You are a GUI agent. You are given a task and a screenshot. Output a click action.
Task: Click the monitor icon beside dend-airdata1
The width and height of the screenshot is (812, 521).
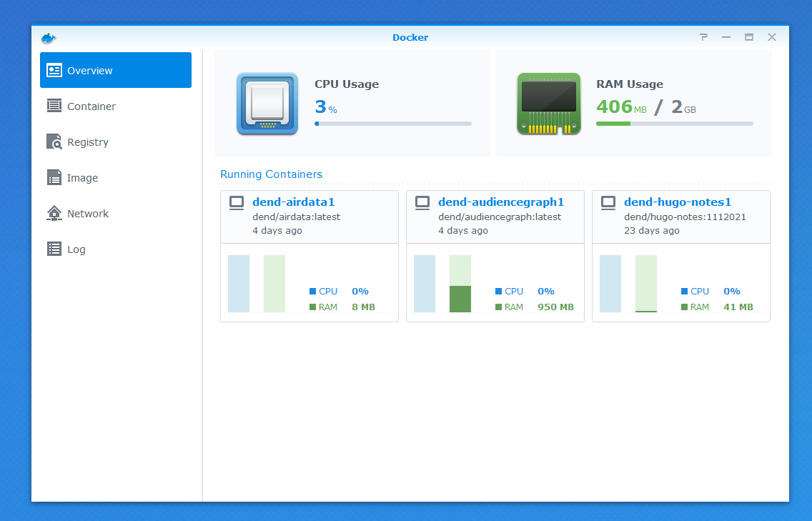click(x=237, y=202)
